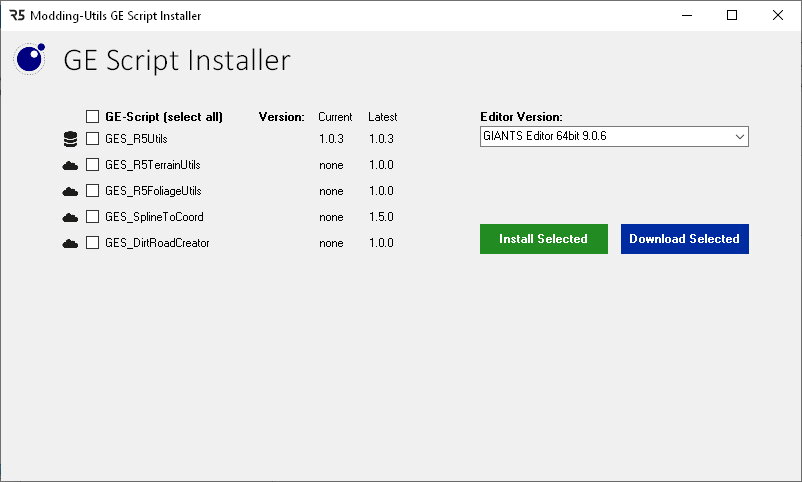
Task: Toggle the GES_SplineToCoord checkbox
Action: click(x=93, y=217)
